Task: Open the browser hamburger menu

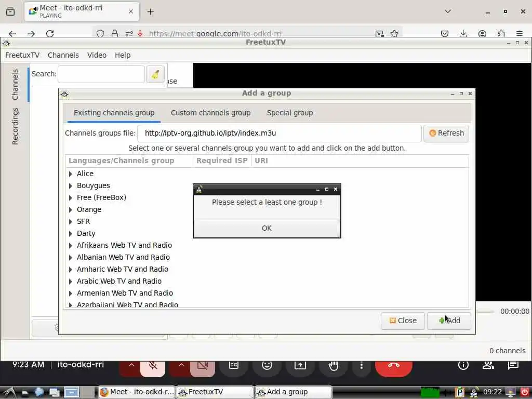Action: coord(520,34)
